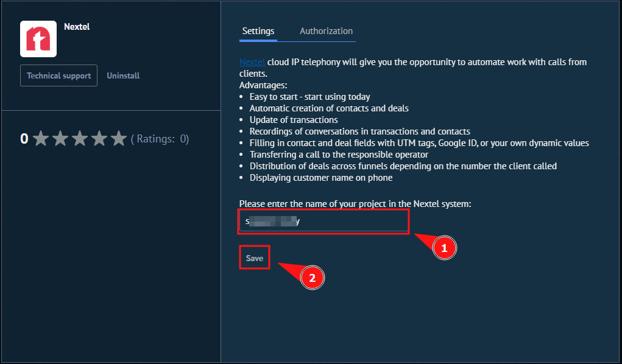Click the second rating star
The width and height of the screenshot is (622, 364).
pyautogui.click(x=60, y=139)
